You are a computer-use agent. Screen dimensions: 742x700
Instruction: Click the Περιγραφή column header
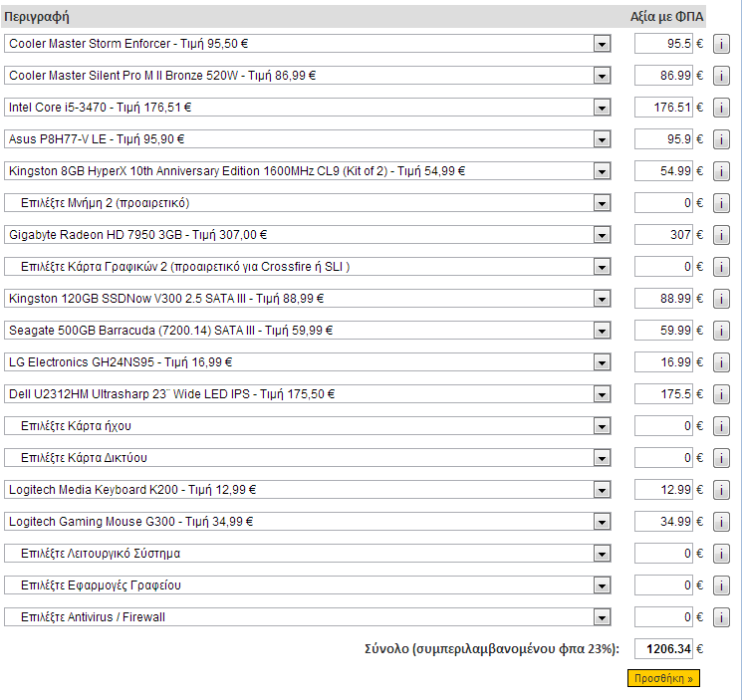pos(37,17)
